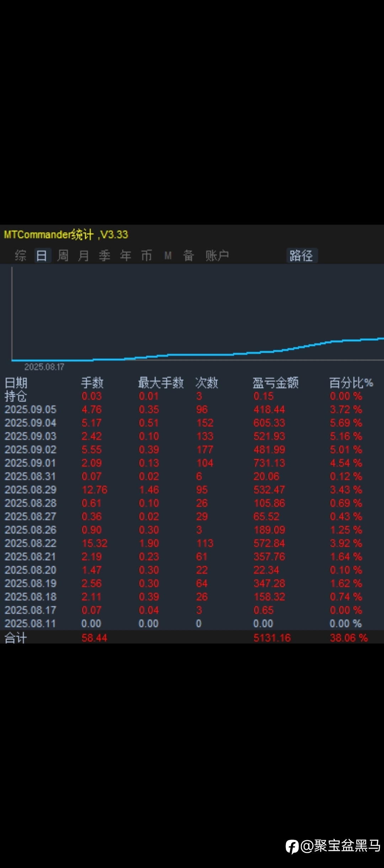The height and width of the screenshot is (868, 384).
Task: Select the 持仓 row label
Action: point(16,396)
